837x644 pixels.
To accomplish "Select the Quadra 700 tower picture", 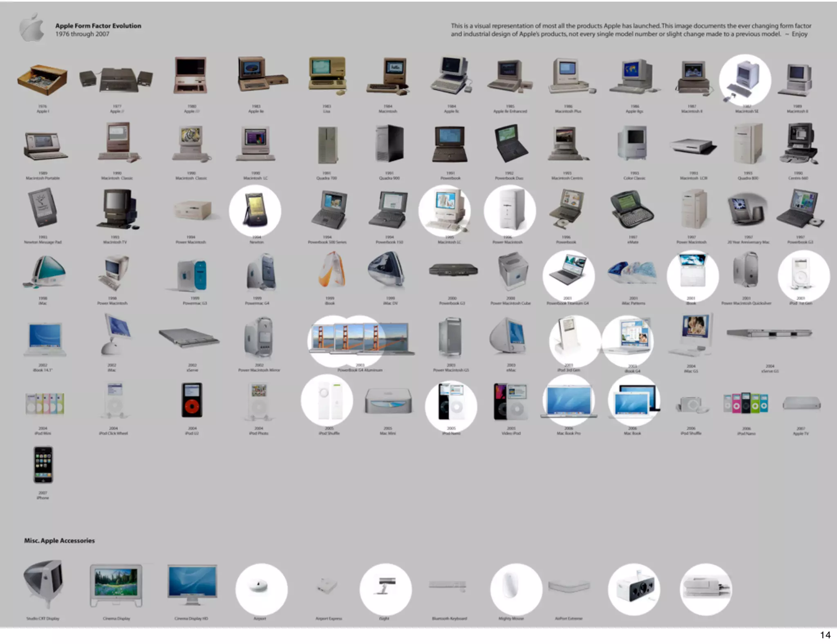I will point(327,145).
